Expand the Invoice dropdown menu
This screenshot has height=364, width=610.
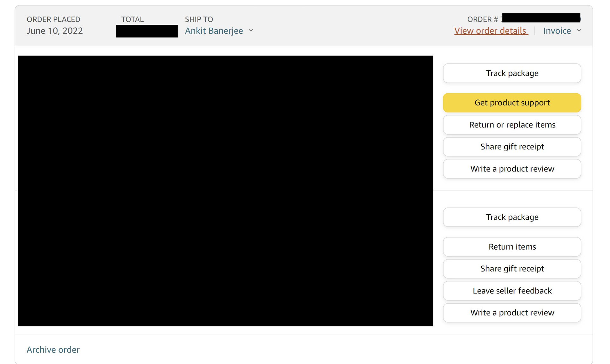pyautogui.click(x=561, y=30)
